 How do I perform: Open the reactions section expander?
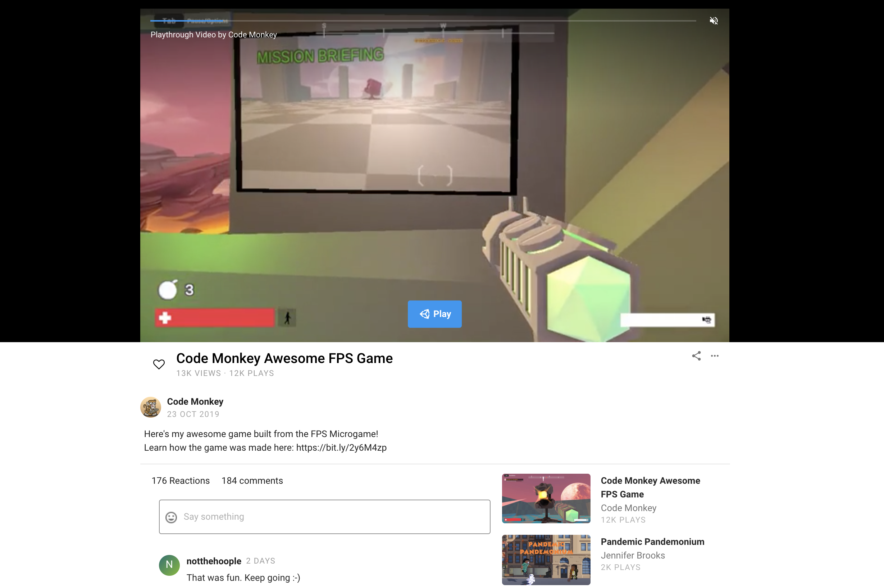point(181,481)
